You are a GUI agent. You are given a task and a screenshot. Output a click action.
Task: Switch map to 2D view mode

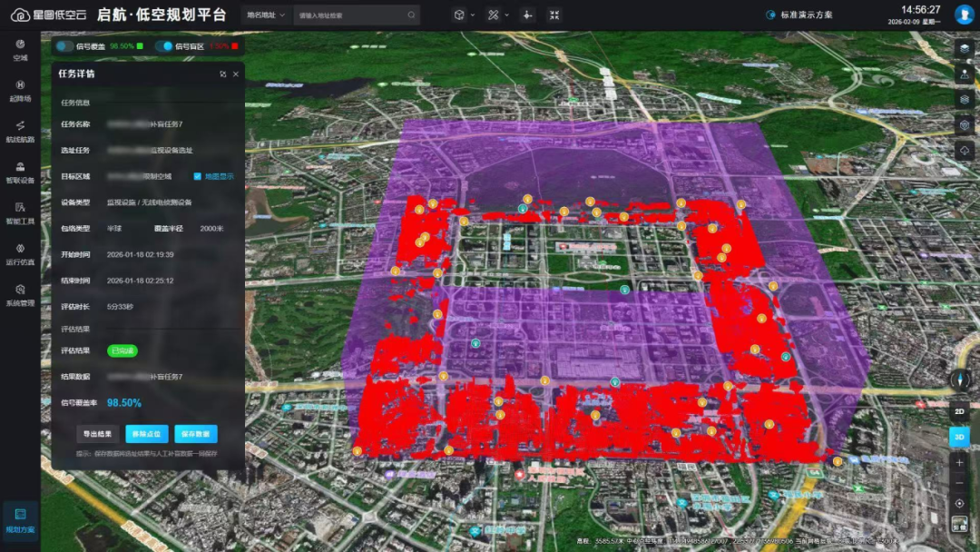click(x=960, y=411)
